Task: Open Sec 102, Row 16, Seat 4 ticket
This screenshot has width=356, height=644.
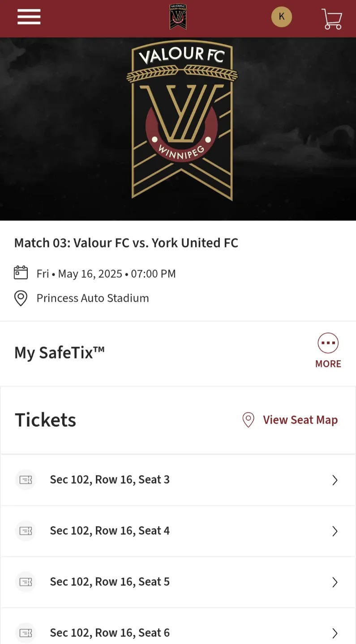Action: [x=178, y=531]
